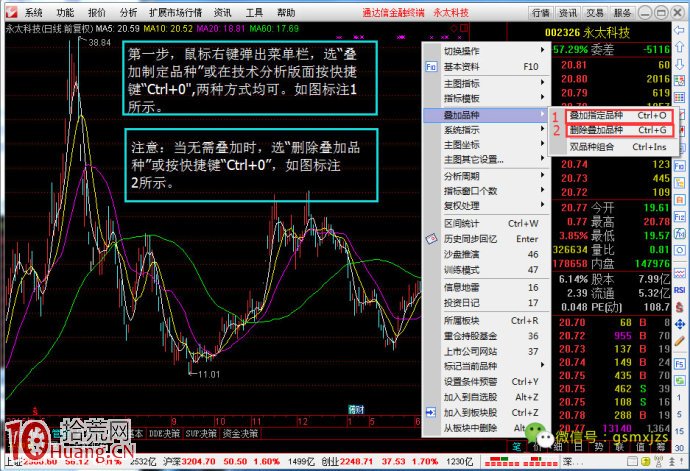The image size is (690, 471).
Task: Select the 30 minute period sidebar button
Action: 679,448
